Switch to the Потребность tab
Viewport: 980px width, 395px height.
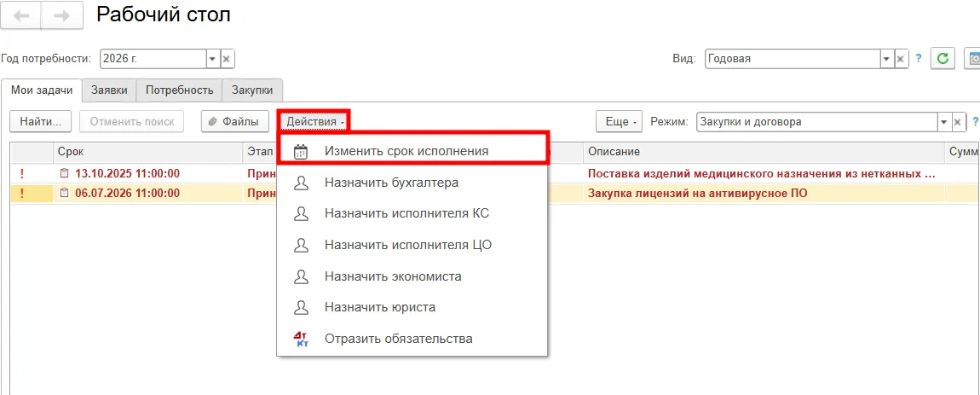coord(179,90)
